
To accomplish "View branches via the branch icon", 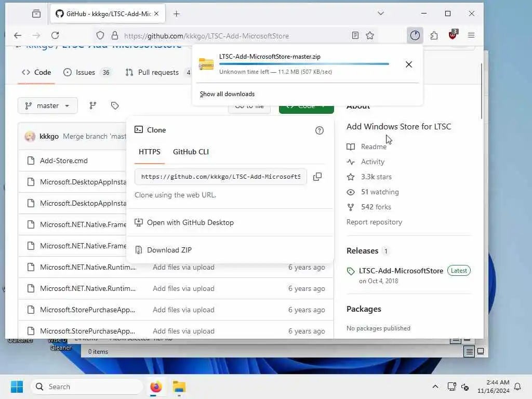I will (x=92, y=105).
